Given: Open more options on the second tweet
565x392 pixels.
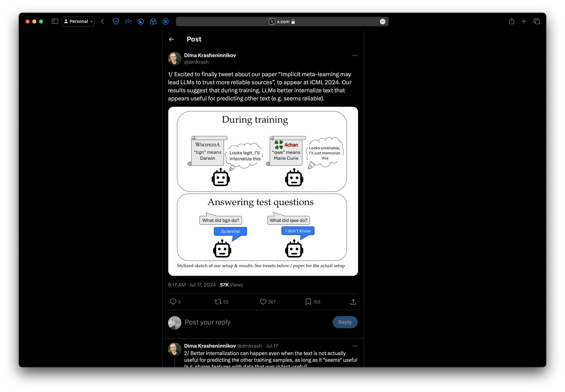Looking at the screenshot, I should (355, 346).
